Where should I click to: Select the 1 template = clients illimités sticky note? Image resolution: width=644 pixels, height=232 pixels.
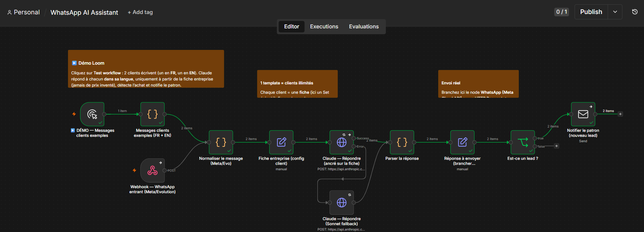pos(298,84)
